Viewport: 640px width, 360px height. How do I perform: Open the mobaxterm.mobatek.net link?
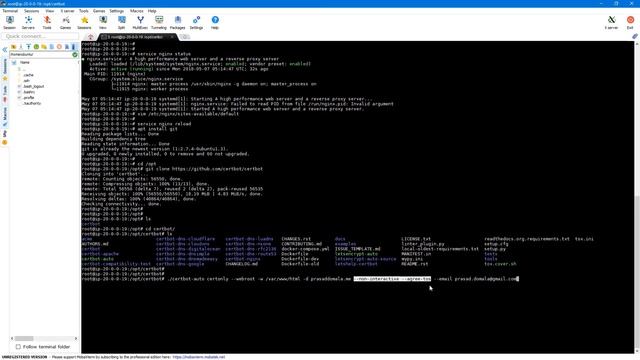[199, 357]
